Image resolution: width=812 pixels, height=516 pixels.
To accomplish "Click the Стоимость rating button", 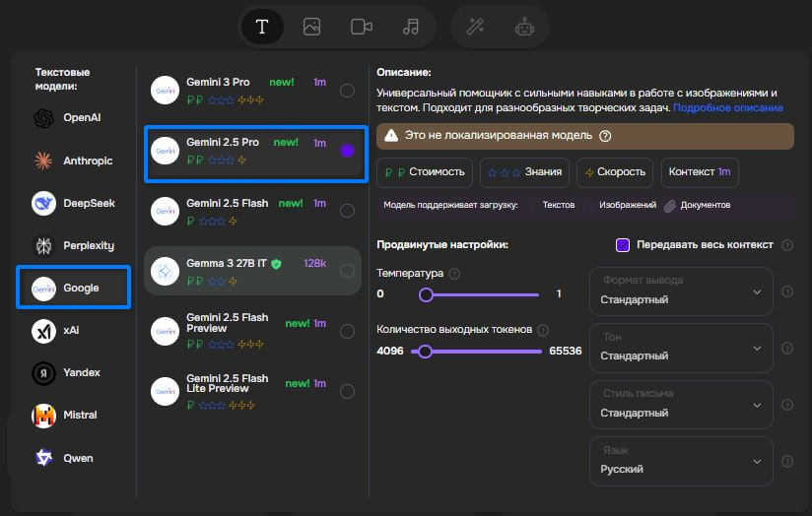I will pos(425,172).
